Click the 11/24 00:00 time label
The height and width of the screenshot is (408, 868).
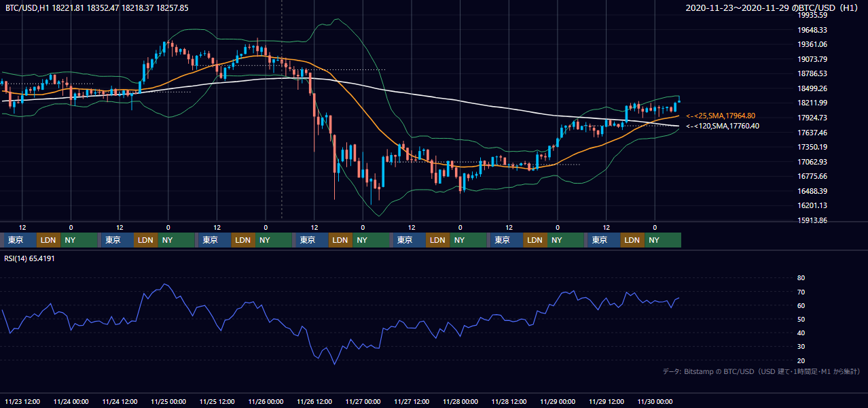[71, 401]
